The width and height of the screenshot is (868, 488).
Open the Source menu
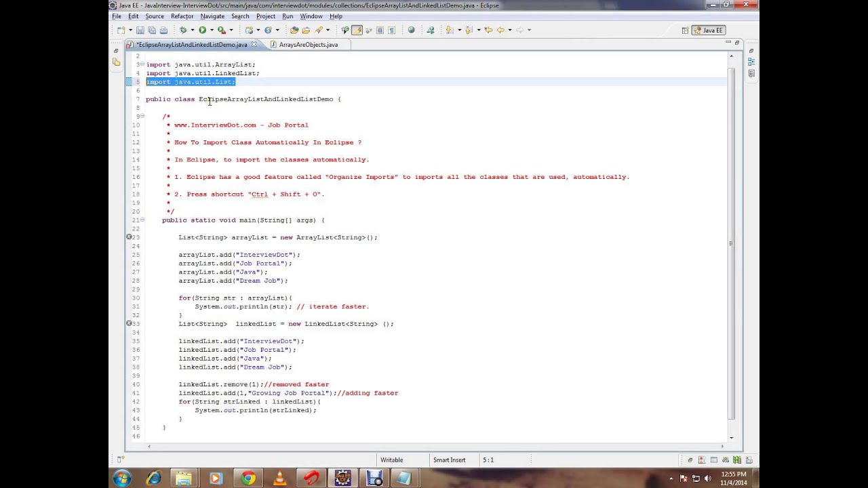click(155, 16)
